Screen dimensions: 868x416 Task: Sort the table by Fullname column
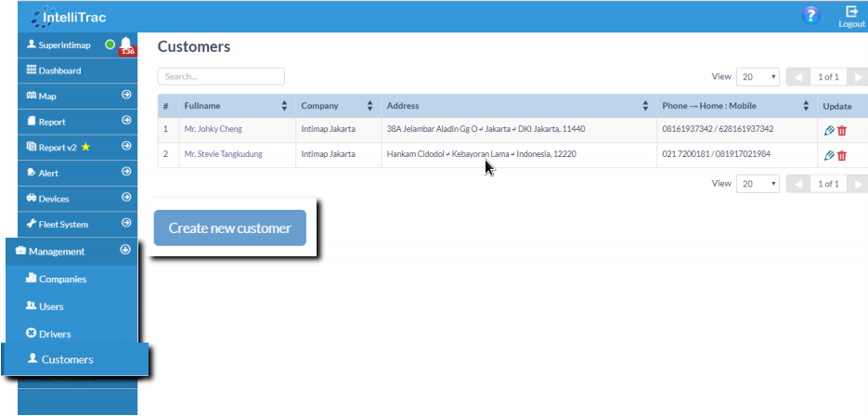coord(284,106)
